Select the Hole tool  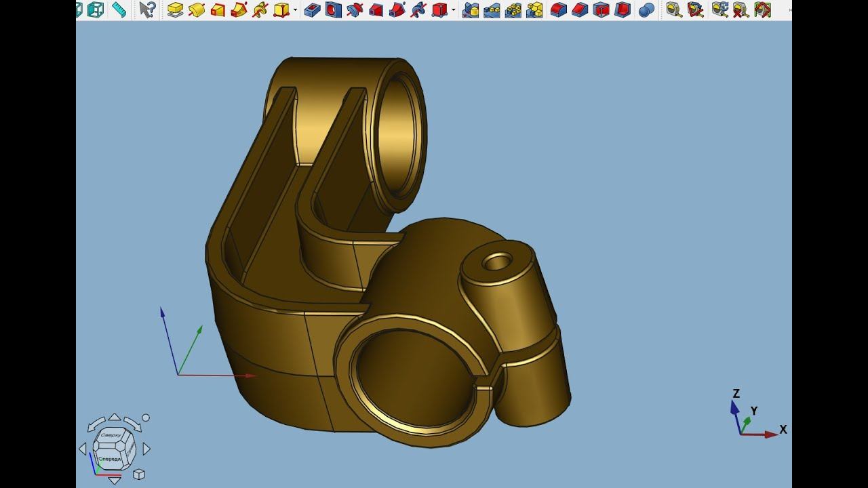tap(333, 9)
